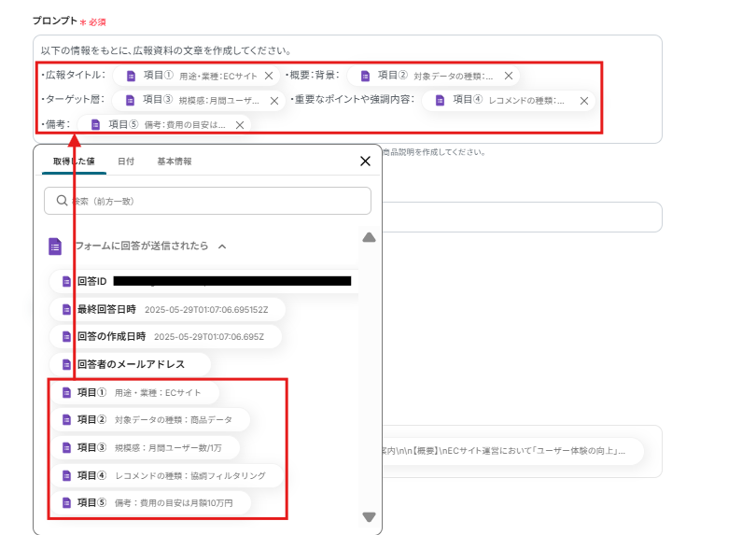Image resolution: width=756 pixels, height=535 pixels.
Task: Switch to the 基本情報 tab
Action: click(174, 162)
